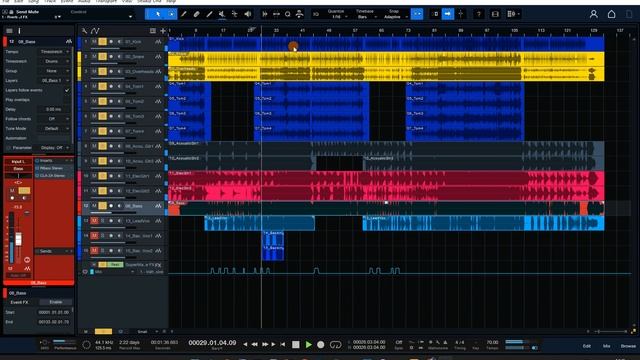The width and height of the screenshot is (640, 360).
Task: Open the Follow chords dropdown
Action: click(x=54, y=119)
